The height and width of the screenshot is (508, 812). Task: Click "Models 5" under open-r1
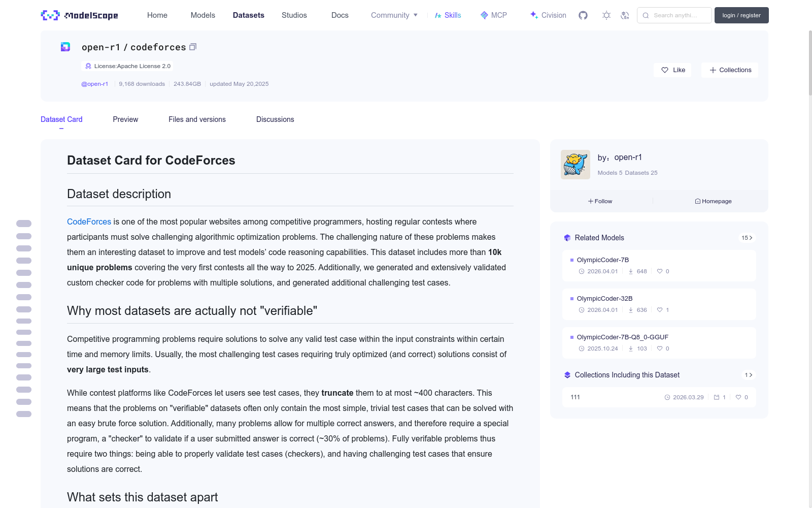(x=610, y=173)
